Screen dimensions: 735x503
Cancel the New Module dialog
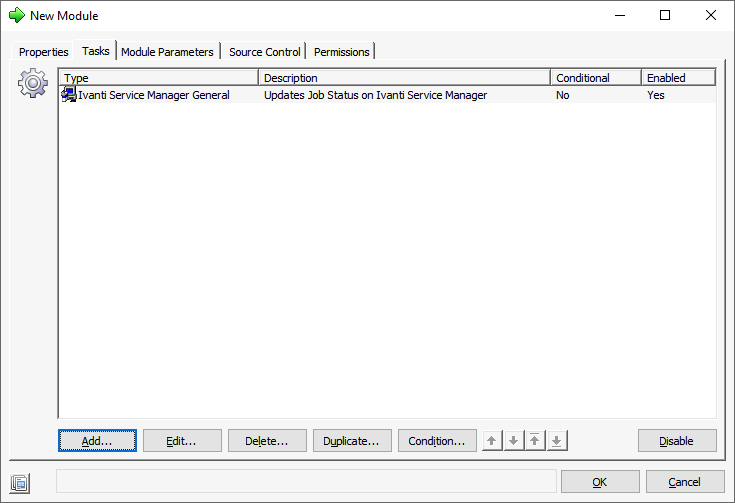[x=685, y=482]
